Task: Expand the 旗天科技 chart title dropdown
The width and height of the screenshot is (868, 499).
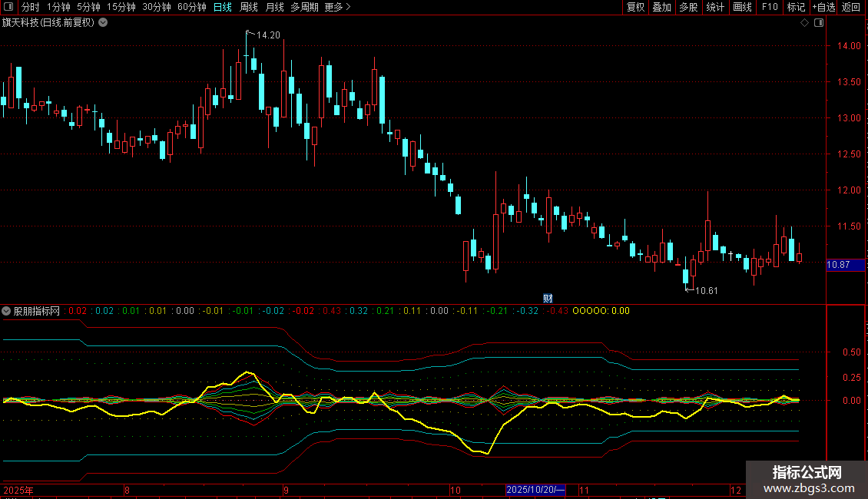Action: (103, 23)
